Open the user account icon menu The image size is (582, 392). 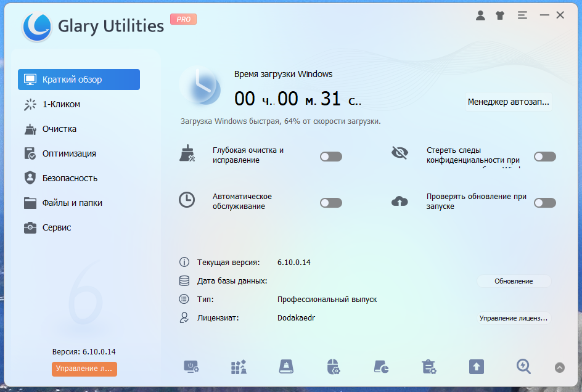480,15
